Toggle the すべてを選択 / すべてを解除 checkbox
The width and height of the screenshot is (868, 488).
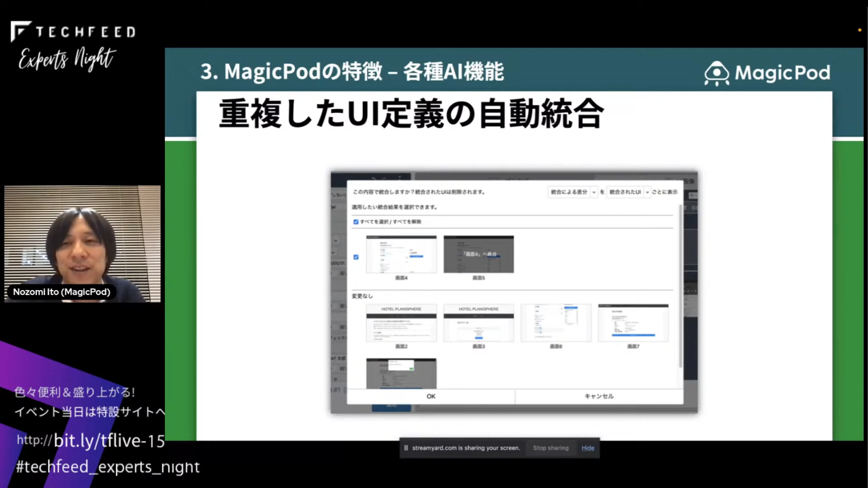tap(356, 222)
